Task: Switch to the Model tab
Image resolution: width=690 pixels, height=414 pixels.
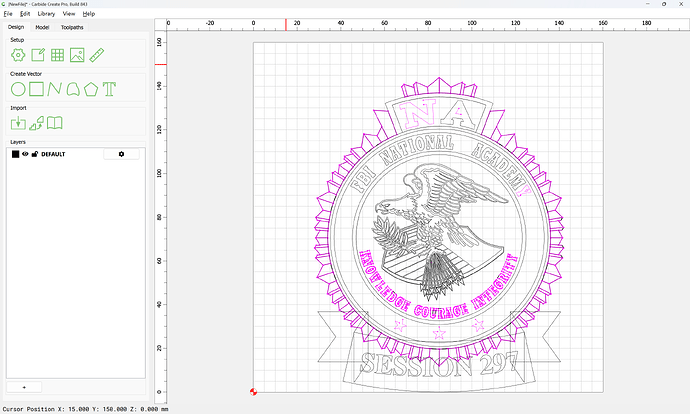Action: 42,27
